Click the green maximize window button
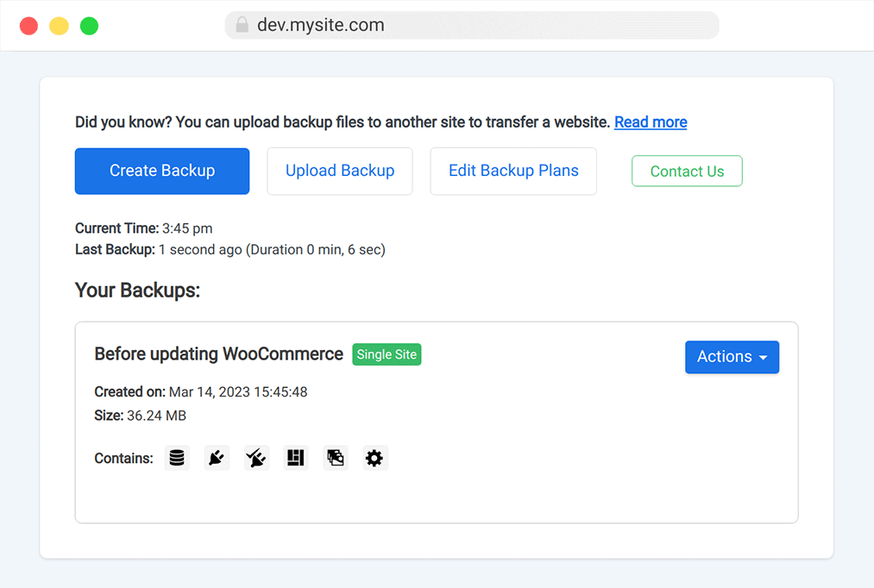The height and width of the screenshot is (588, 874). point(89,26)
